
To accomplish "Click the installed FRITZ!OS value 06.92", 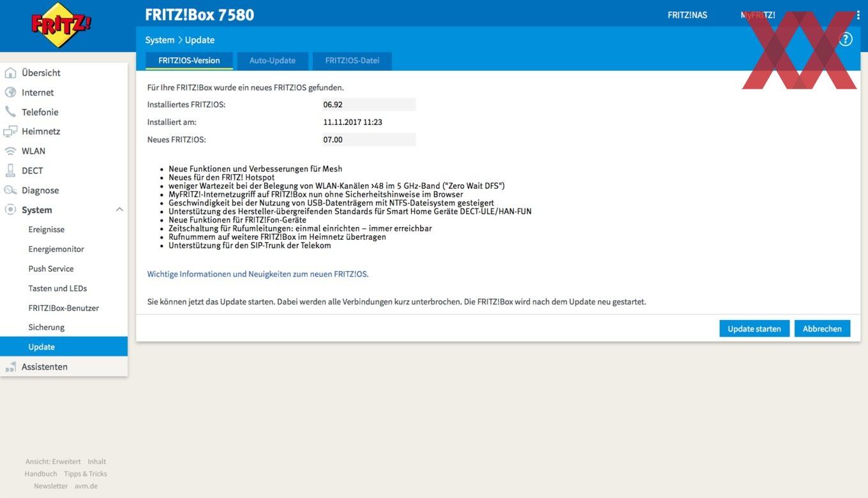I will click(x=369, y=105).
